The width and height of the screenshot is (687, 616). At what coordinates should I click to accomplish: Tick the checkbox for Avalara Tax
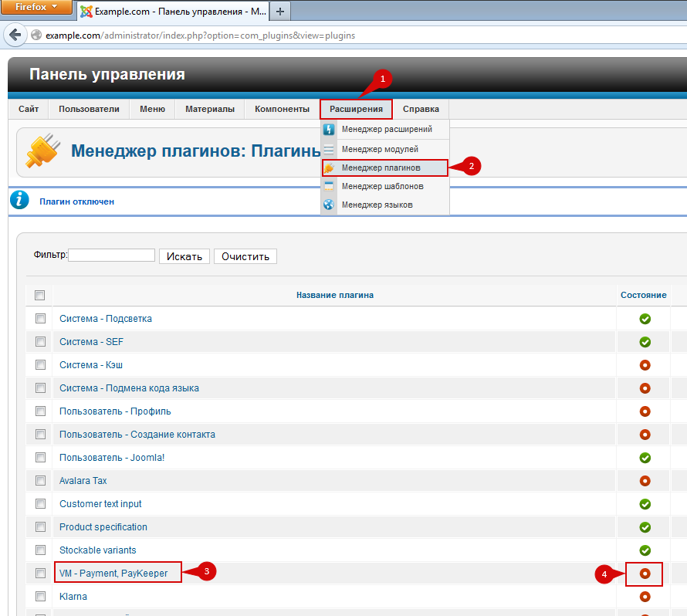(40, 481)
